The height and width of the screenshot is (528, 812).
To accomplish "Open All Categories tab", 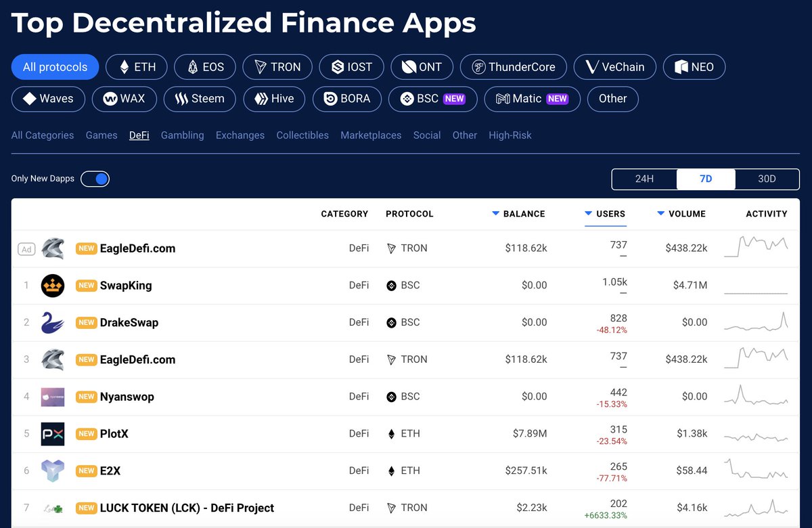I will point(43,135).
